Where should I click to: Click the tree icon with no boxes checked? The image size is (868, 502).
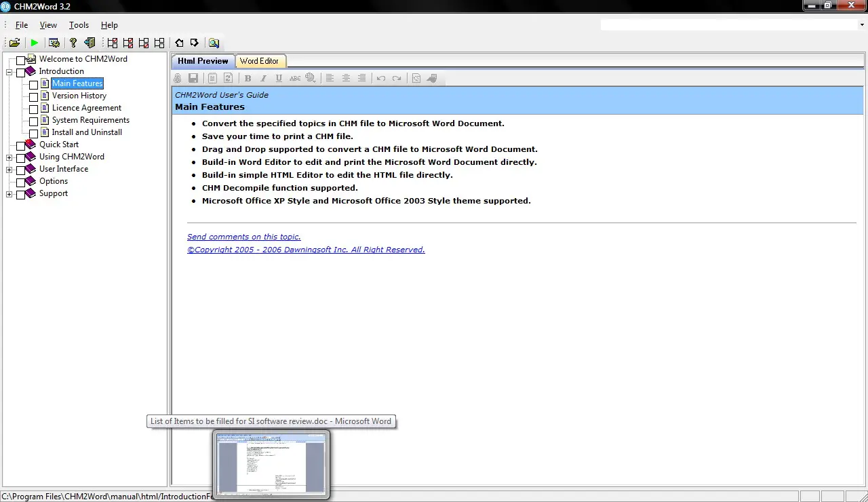(x=159, y=43)
